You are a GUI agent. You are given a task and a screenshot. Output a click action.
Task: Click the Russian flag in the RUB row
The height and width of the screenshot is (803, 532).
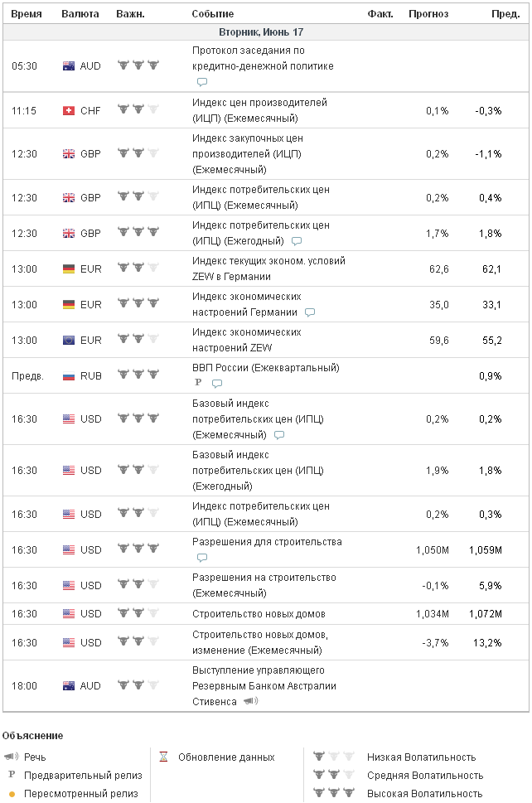click(69, 376)
